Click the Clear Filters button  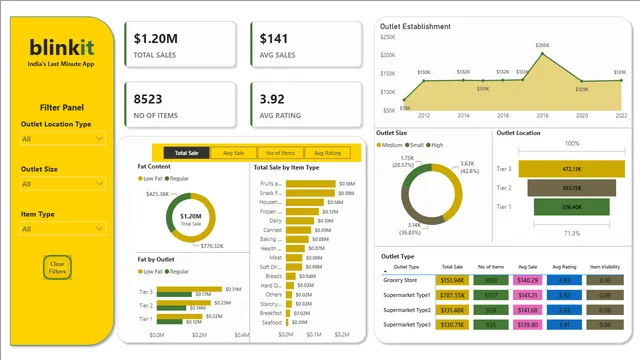coord(57,267)
